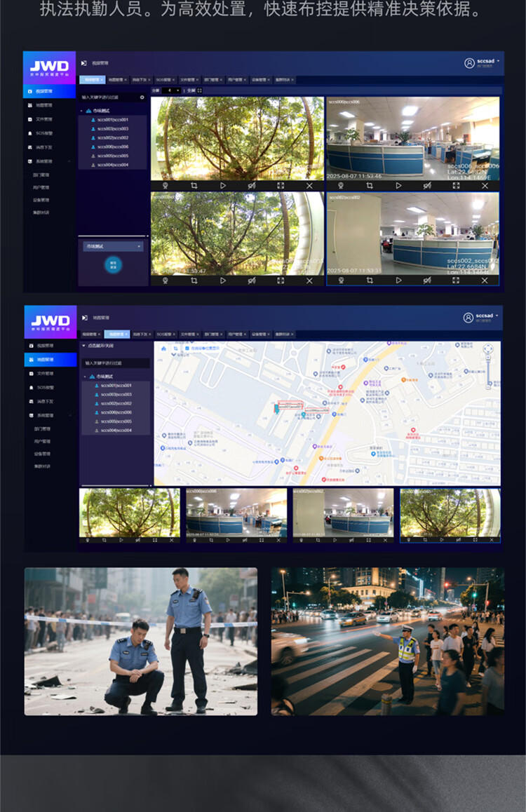526x812 pixels.
Task: Collapse sidebar using fold icon in upper screen header
Action: pos(84,63)
